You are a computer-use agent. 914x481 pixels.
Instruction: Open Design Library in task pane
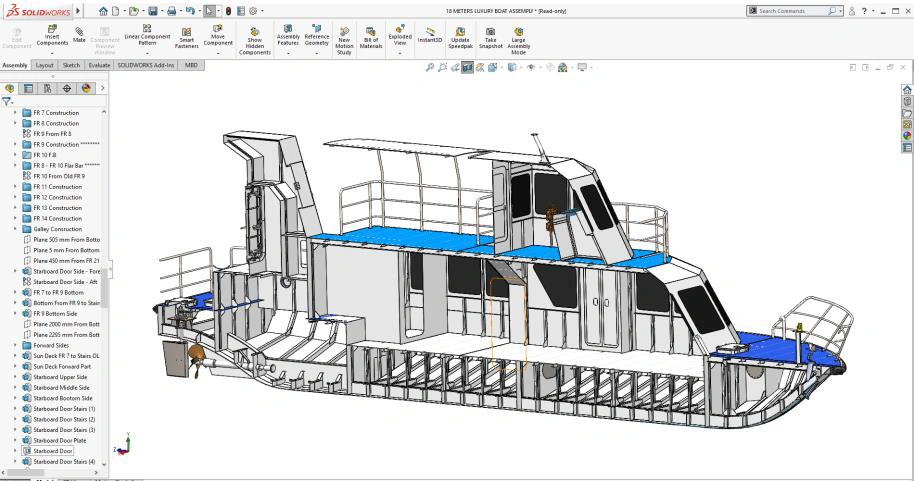point(907,101)
